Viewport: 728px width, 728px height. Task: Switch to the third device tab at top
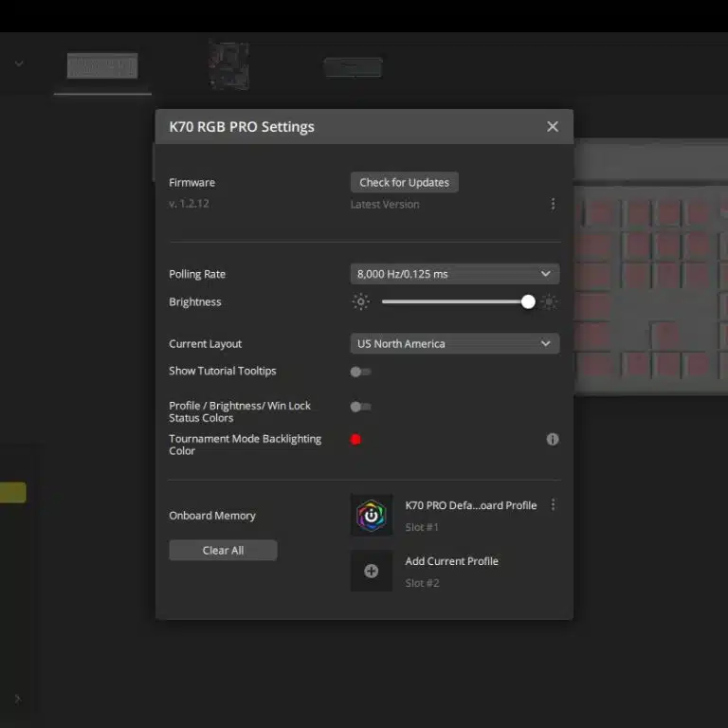click(353, 66)
